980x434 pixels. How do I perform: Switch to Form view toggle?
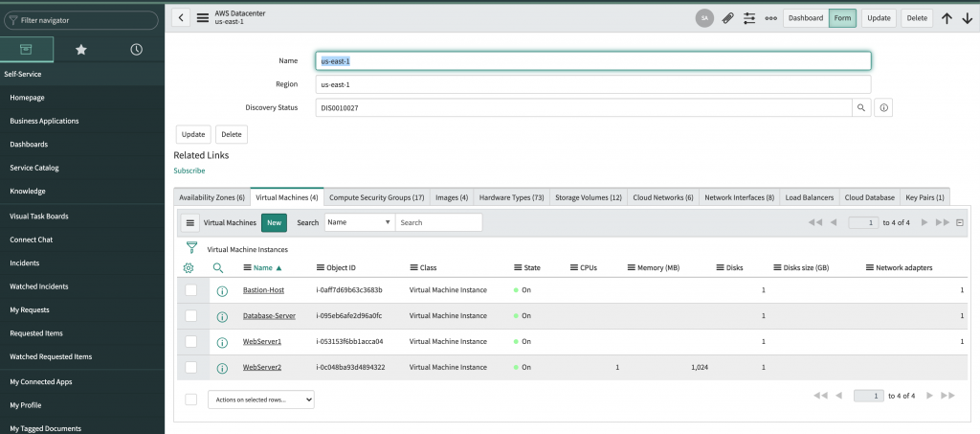pyautogui.click(x=842, y=18)
